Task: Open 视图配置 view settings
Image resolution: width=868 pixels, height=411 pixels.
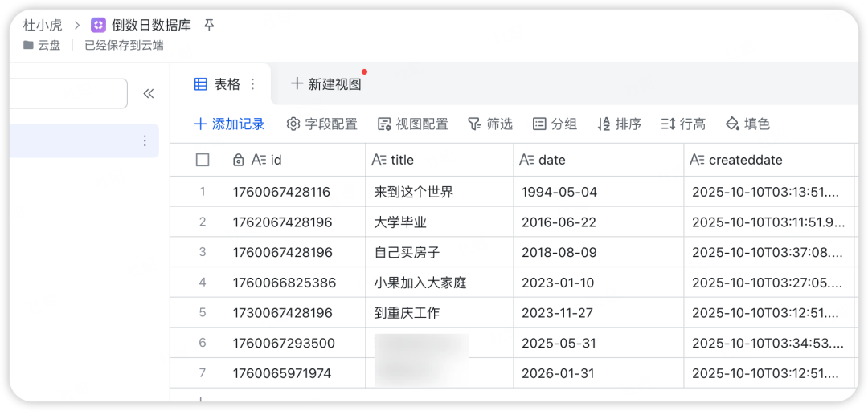Action: [413, 124]
